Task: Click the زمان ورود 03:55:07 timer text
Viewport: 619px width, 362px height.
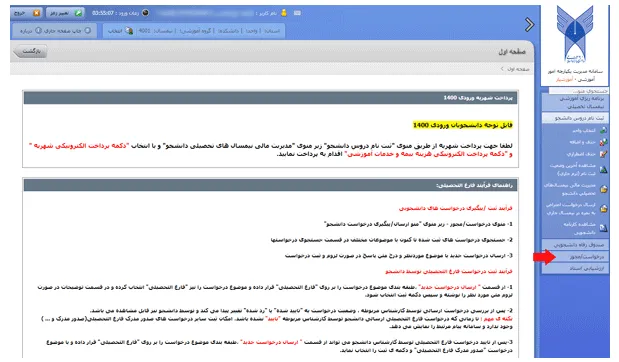Action: (115, 13)
